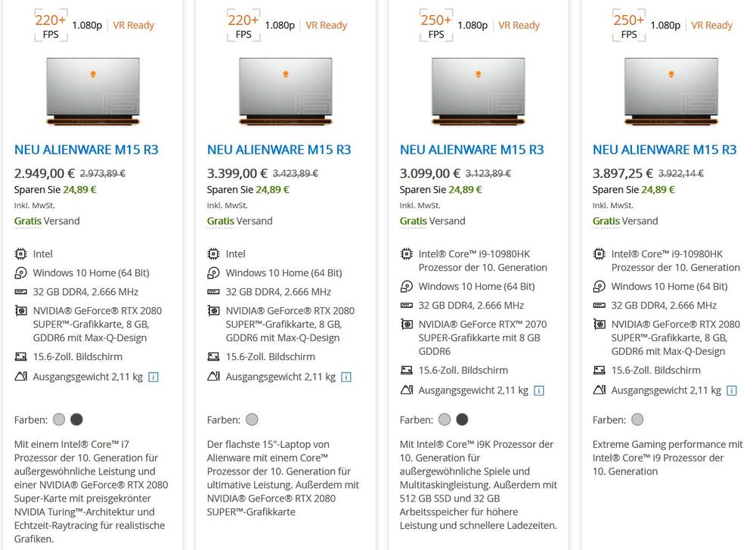Click the Windows 10 Home icon in the second card
This screenshot has width=756, height=550.
(x=213, y=273)
